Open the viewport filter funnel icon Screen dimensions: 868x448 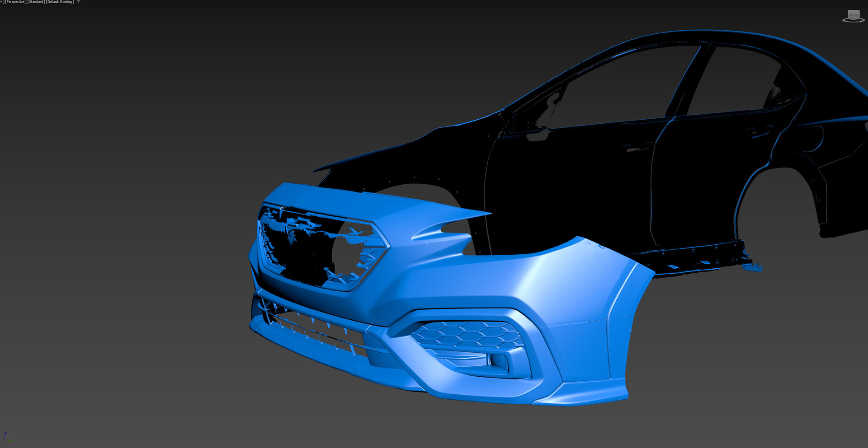click(79, 2)
